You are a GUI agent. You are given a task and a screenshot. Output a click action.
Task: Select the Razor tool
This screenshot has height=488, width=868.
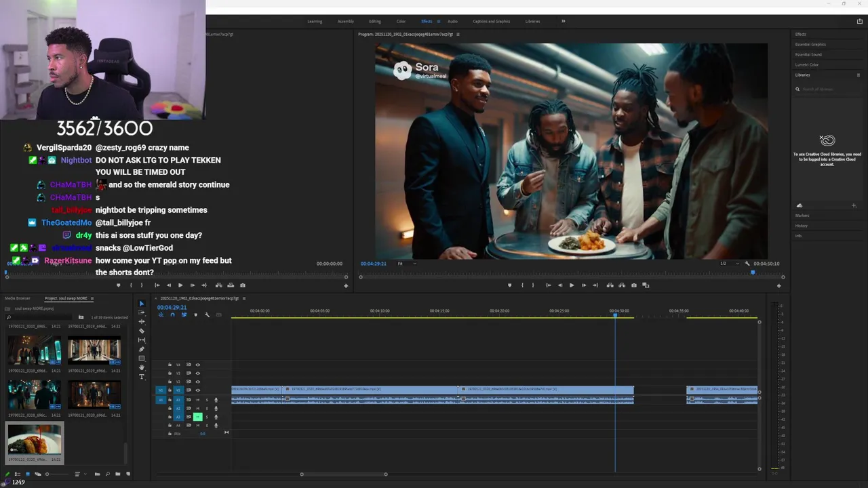tap(142, 331)
